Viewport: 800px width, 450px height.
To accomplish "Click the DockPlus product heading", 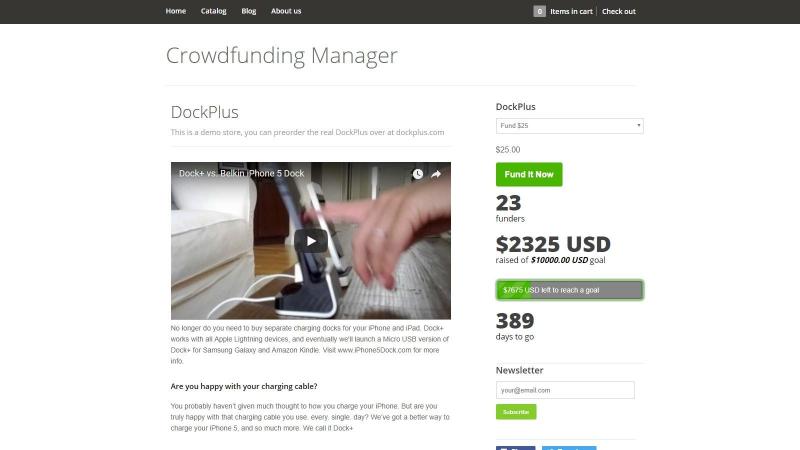I will point(205,112).
